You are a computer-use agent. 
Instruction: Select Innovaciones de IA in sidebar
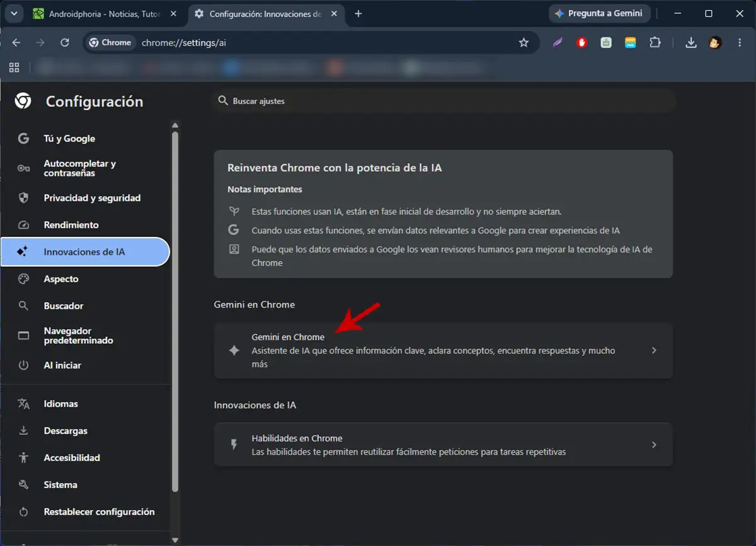85,252
